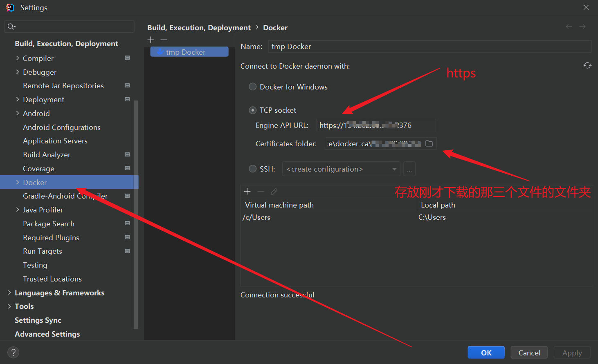The width and height of the screenshot is (598, 364).
Task: Open Package Search settings
Action: click(x=49, y=224)
